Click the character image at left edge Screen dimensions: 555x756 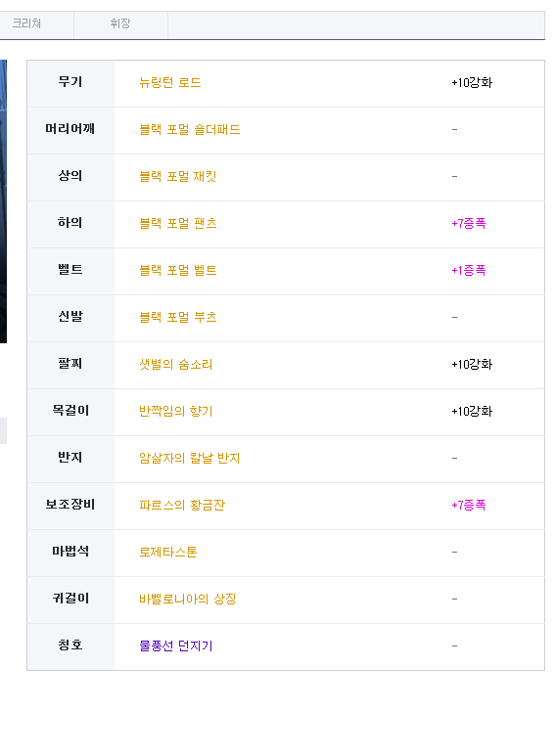(x=3, y=201)
